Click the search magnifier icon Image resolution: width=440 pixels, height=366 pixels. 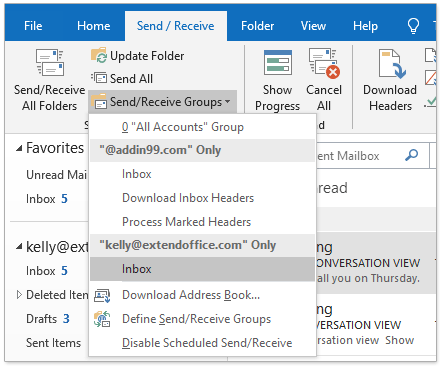pos(412,155)
